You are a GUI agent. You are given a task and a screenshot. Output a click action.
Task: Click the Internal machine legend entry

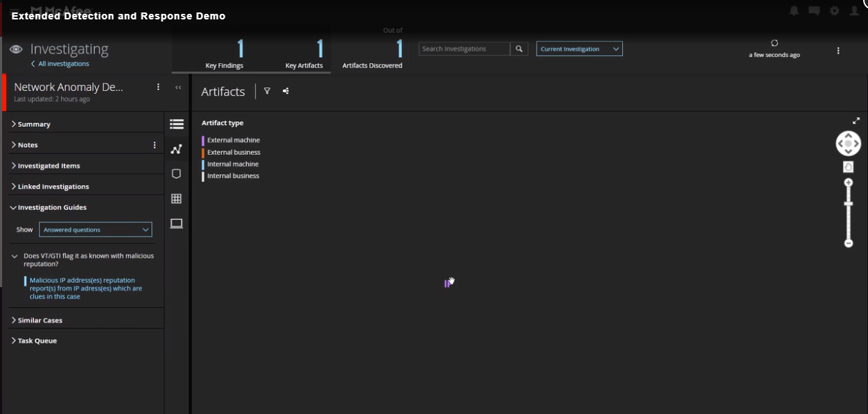pos(231,164)
